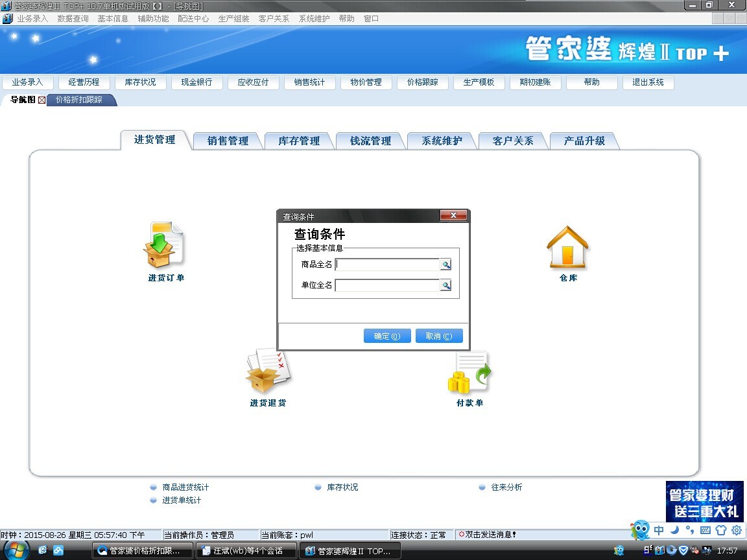Switch to the 系统维护 navigation tab
Image resolution: width=747 pixels, height=560 pixels.
coord(442,141)
